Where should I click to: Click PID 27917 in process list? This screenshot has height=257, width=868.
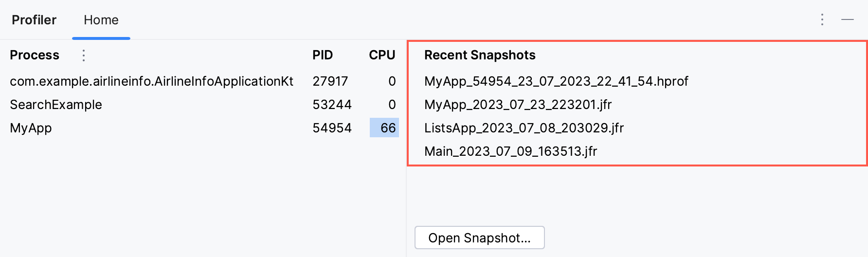330,81
